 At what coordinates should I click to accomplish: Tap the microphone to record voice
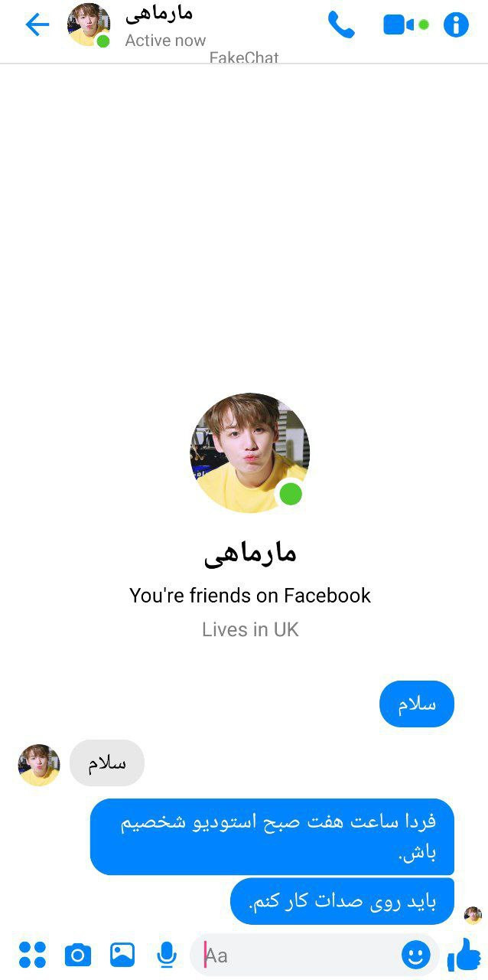pyautogui.click(x=167, y=955)
